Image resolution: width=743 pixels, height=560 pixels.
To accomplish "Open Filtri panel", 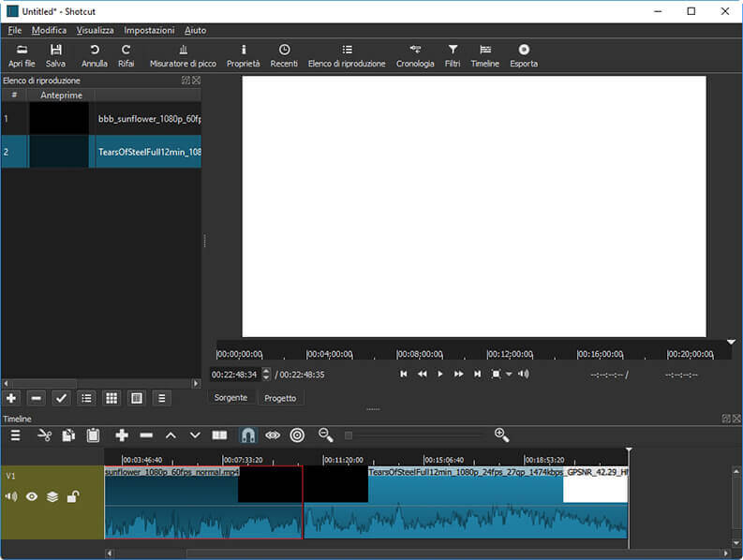I will (x=453, y=55).
